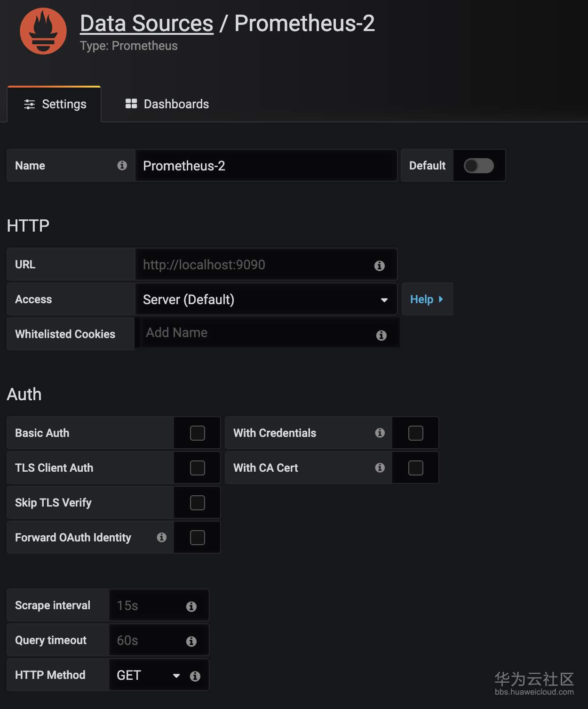
Task: Click the info icon beside Name label
Action: (122, 165)
